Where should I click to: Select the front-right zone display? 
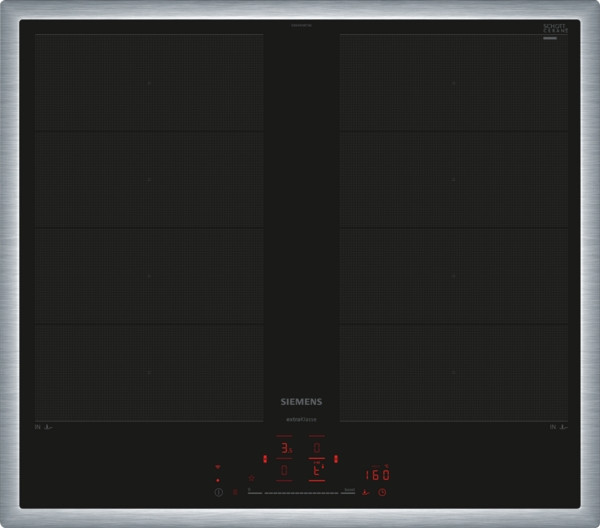316,469
